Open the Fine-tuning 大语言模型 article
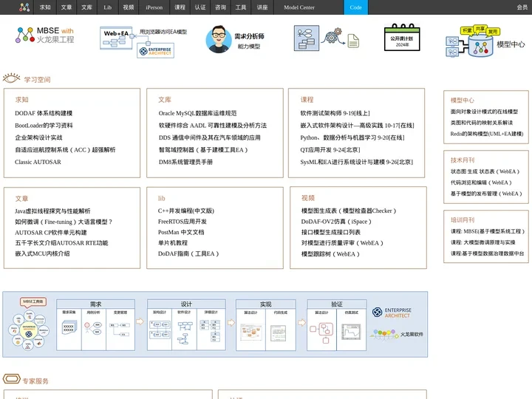Image resolution: width=532 pixels, height=399 pixels. 64,222
